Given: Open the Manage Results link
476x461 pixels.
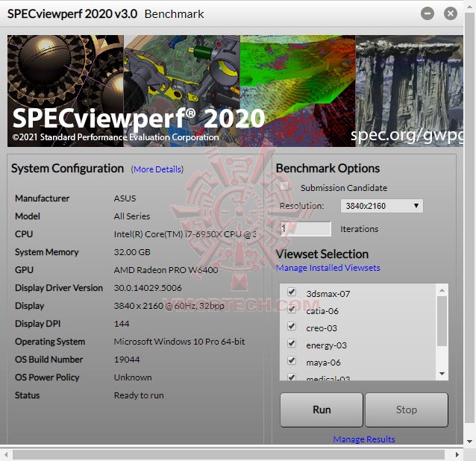Looking at the screenshot, I should click(364, 439).
